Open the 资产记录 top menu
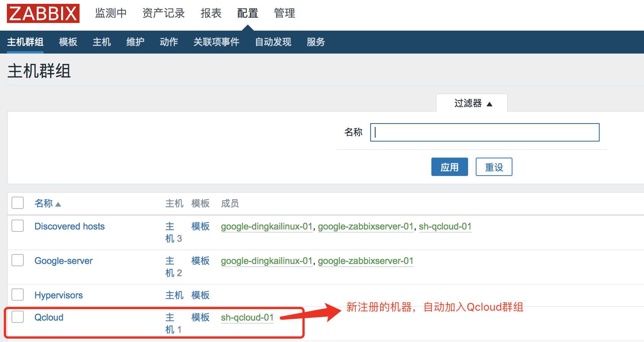 pyautogui.click(x=164, y=13)
